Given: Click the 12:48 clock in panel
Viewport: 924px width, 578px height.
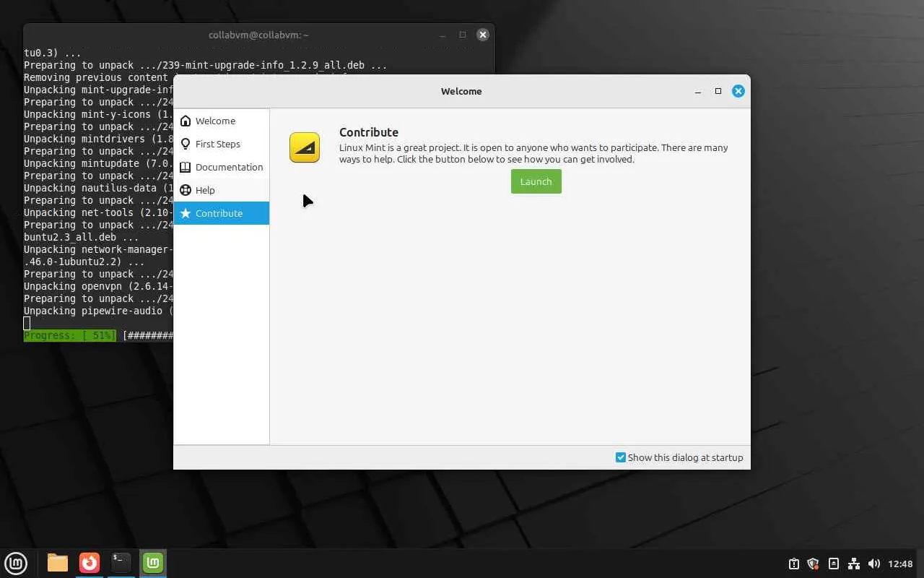Looking at the screenshot, I should [900, 564].
